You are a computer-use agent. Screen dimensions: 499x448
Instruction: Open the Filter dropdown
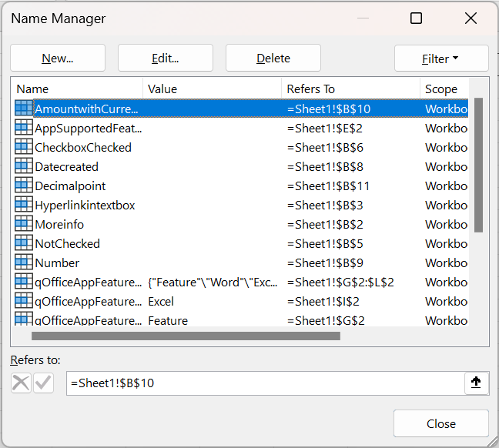click(441, 59)
